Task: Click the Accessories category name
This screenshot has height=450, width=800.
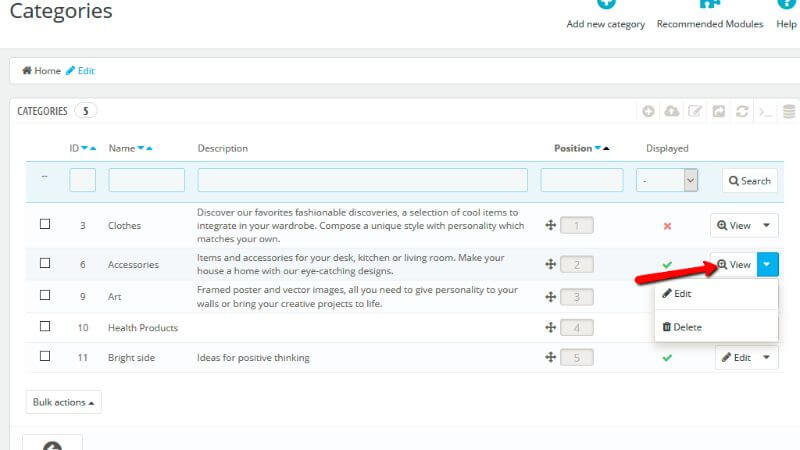Action: coord(133,264)
